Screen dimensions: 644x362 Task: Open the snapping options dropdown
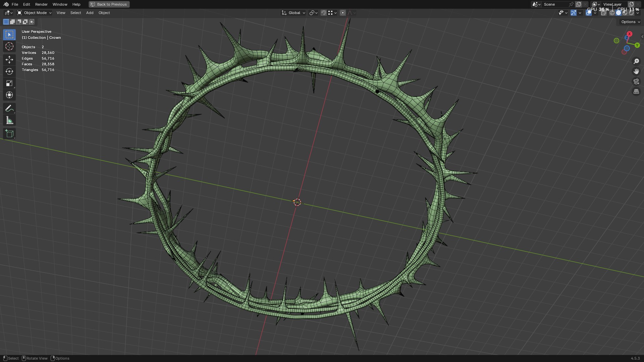click(332, 13)
